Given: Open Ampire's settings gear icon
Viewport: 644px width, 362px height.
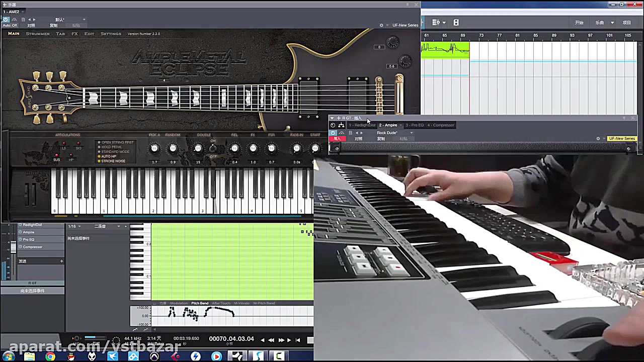Looking at the screenshot, I should click(599, 139).
